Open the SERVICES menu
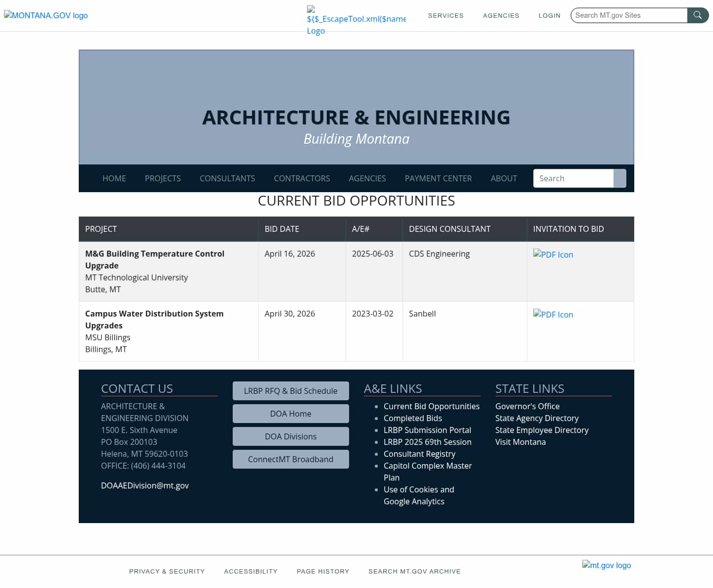The image size is (713, 588). tap(446, 15)
